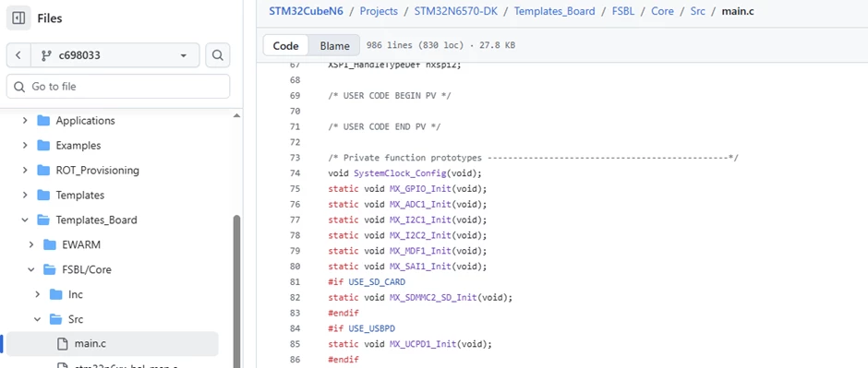
Task: Click the USER CODE BEGIN PV comment
Action: 390,96
